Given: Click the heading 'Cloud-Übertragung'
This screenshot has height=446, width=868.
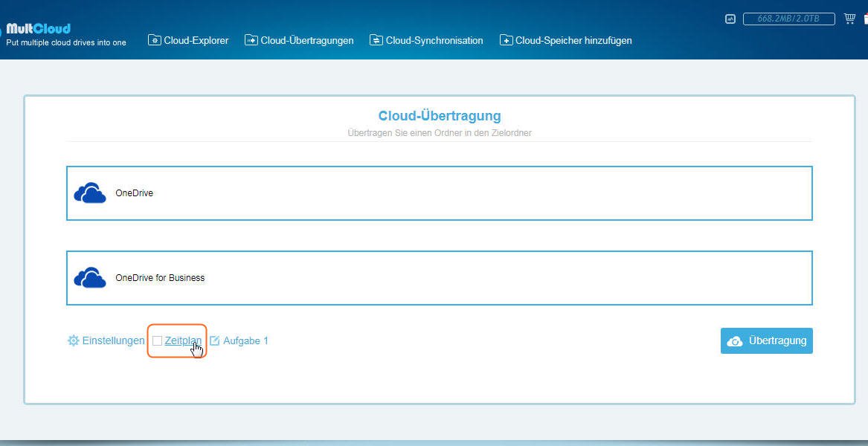Looking at the screenshot, I should click(x=440, y=116).
